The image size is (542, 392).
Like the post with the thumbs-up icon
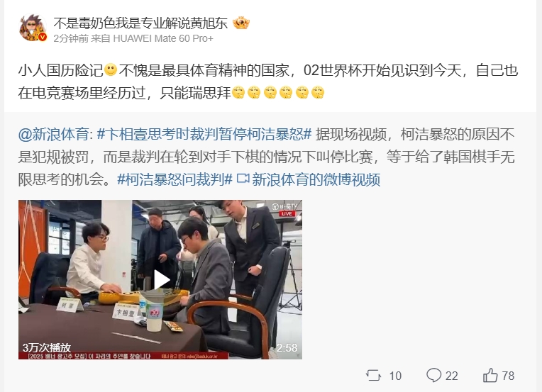(x=490, y=375)
